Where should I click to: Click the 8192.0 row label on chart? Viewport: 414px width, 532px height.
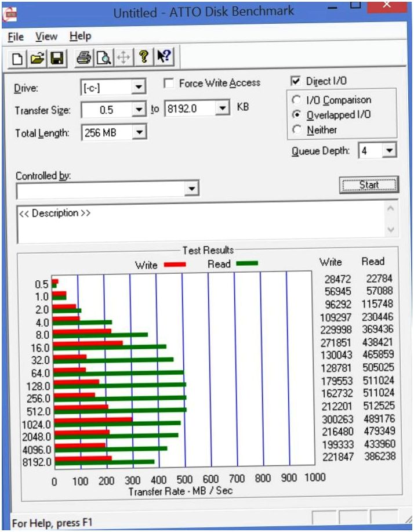pyautogui.click(x=37, y=462)
